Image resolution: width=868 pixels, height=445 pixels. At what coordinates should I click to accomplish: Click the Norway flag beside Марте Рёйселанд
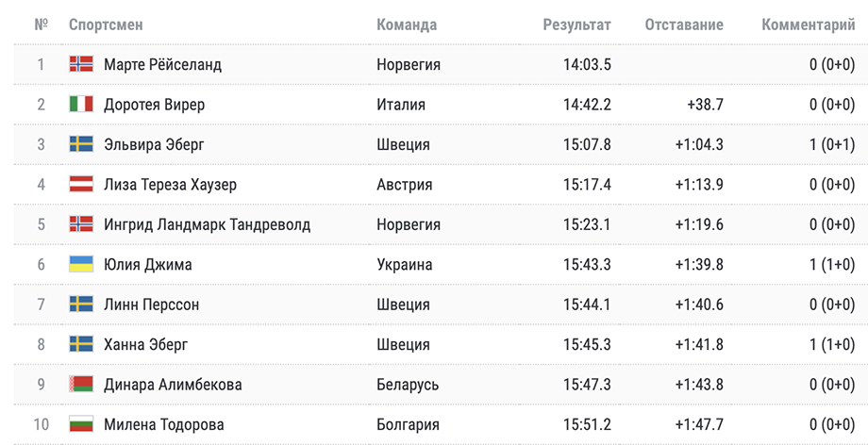click(x=81, y=64)
